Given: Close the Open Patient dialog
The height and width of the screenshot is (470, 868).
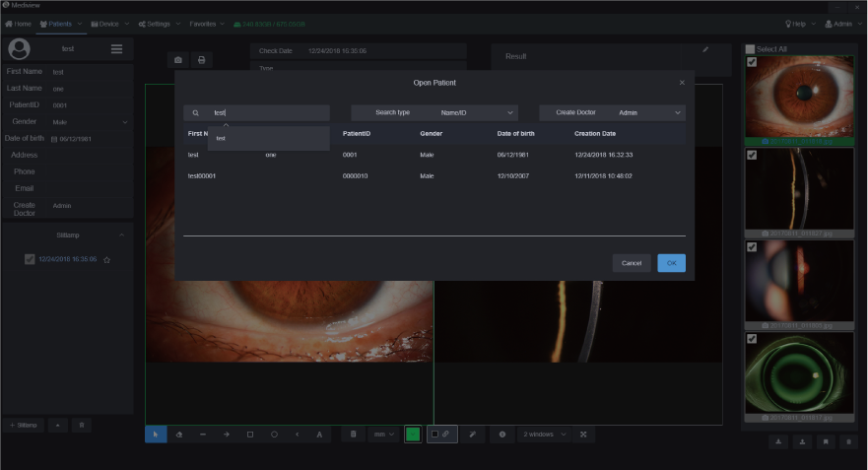Looking at the screenshot, I should pos(682,83).
